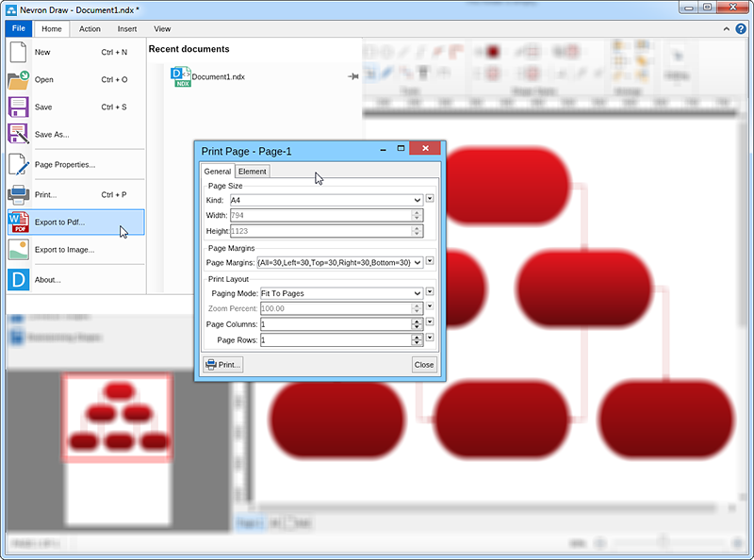The width and height of the screenshot is (754, 560).
Task: Choose New from the File menu
Action: (76, 52)
